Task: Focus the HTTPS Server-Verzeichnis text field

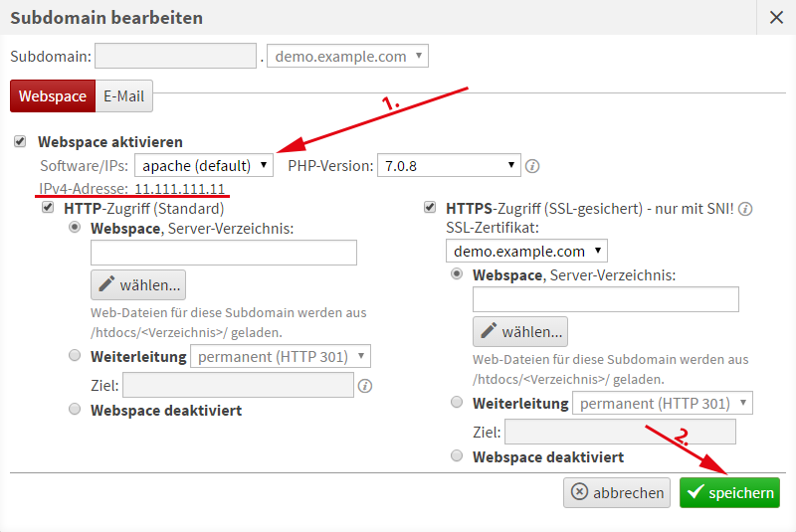Action: pos(605,299)
